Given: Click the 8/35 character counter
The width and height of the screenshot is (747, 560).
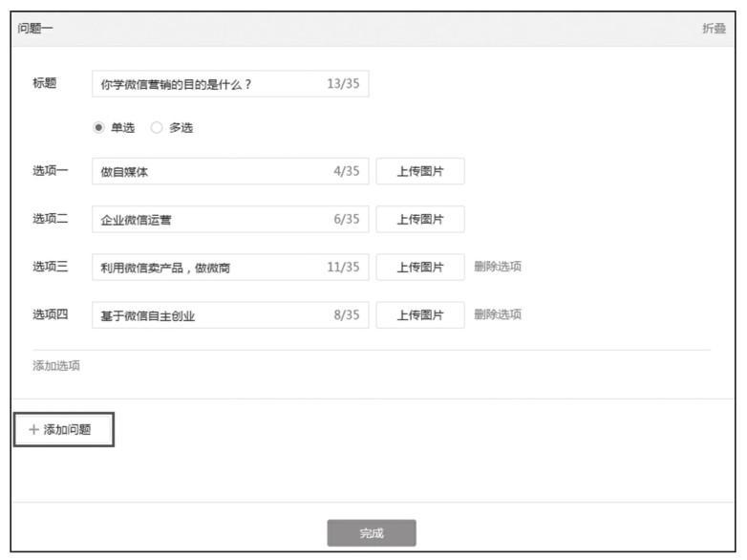Looking at the screenshot, I should 347,315.
